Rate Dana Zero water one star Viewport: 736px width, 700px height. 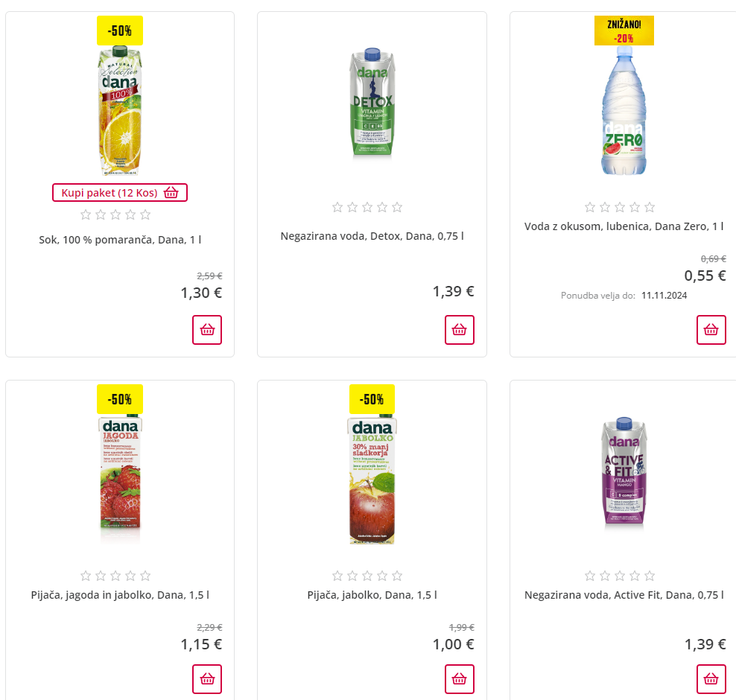(x=590, y=207)
